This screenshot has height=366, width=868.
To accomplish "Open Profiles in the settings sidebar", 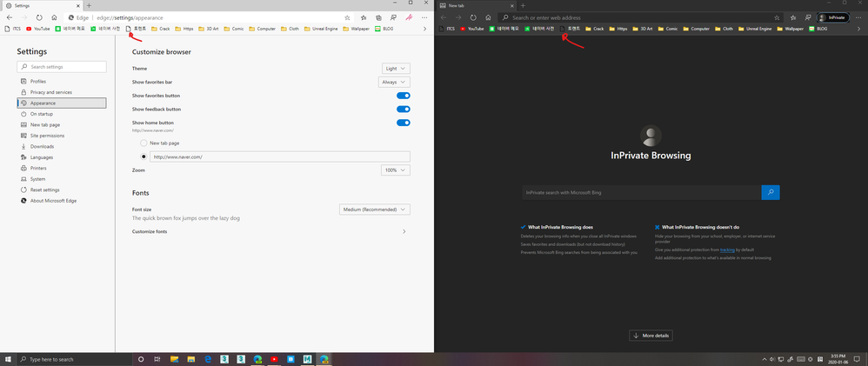I will [x=62, y=82].
